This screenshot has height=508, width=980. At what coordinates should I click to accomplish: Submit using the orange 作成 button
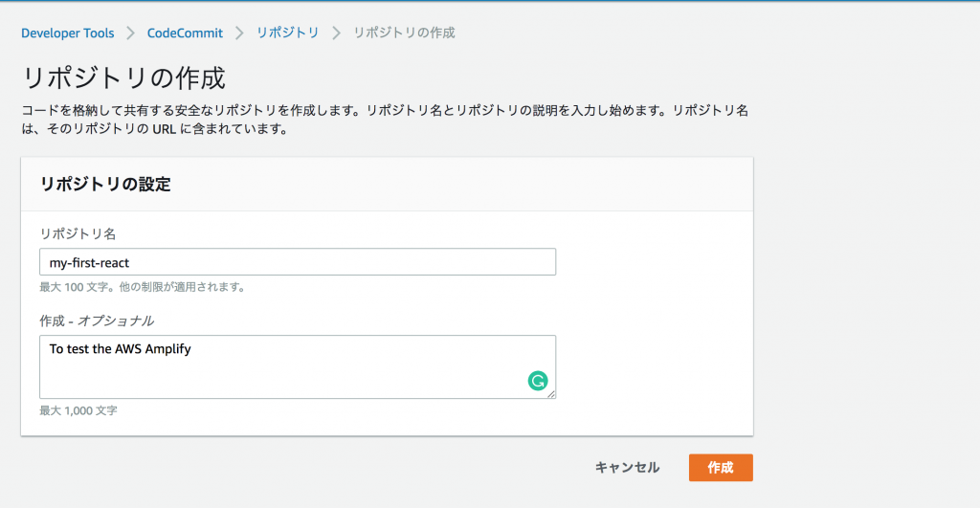click(x=721, y=468)
